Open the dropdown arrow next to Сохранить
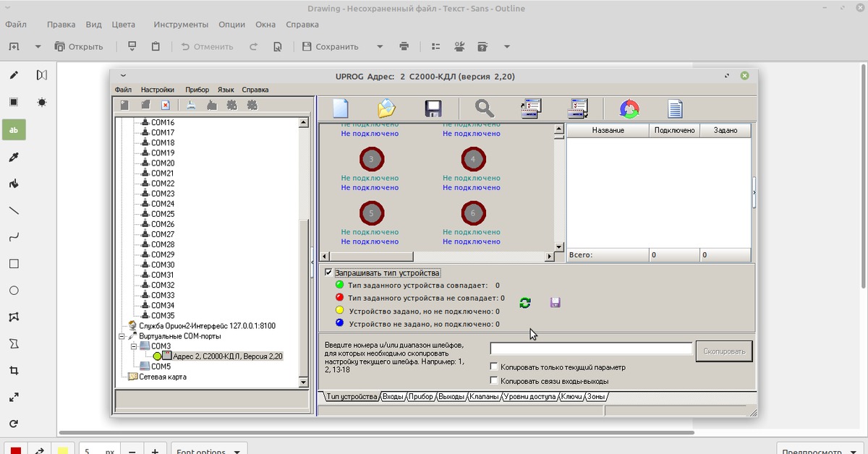The image size is (868, 454). pyautogui.click(x=380, y=47)
